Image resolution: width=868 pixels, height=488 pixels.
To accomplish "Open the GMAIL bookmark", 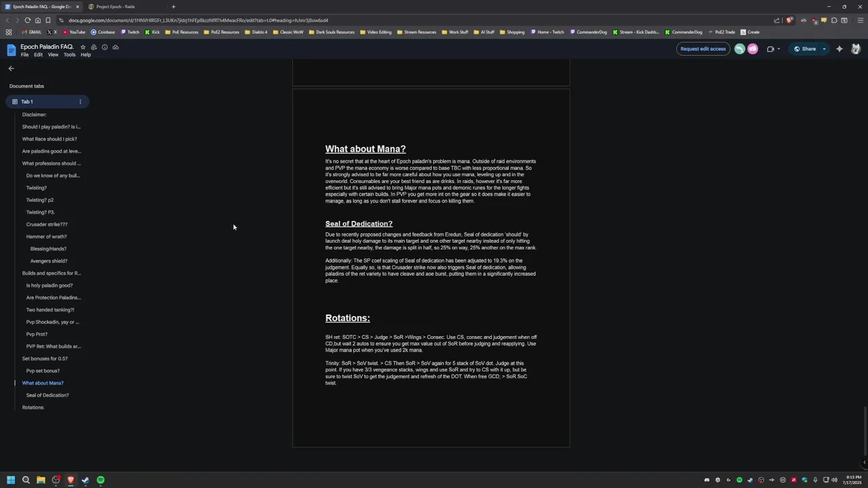I will point(31,32).
